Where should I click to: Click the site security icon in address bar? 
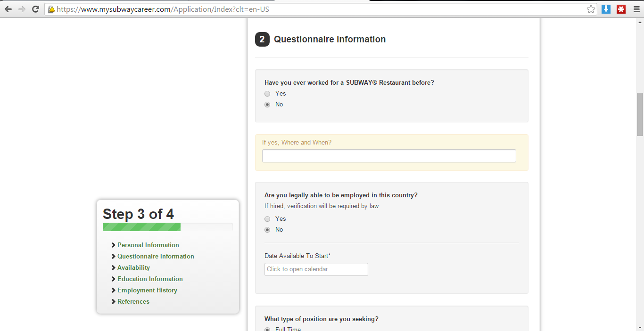[x=50, y=8]
